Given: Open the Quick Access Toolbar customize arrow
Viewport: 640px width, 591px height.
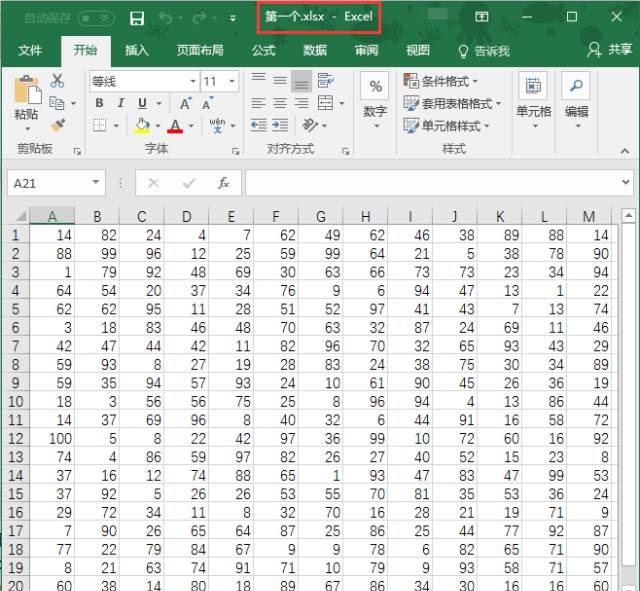Looking at the screenshot, I should [233, 18].
